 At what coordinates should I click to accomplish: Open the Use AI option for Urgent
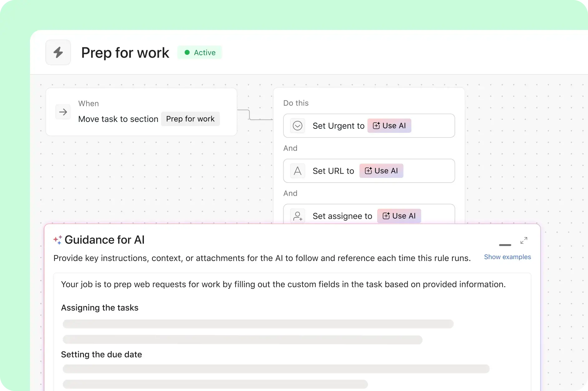point(389,126)
